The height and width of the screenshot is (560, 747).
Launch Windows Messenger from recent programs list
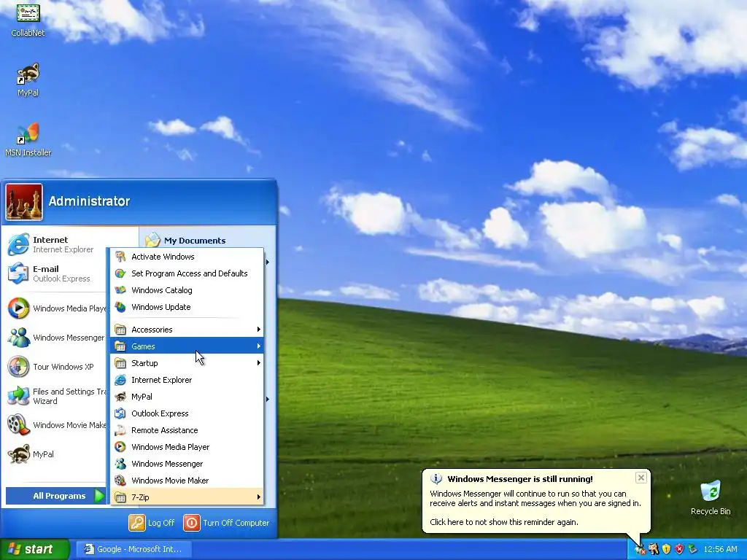tap(56, 338)
